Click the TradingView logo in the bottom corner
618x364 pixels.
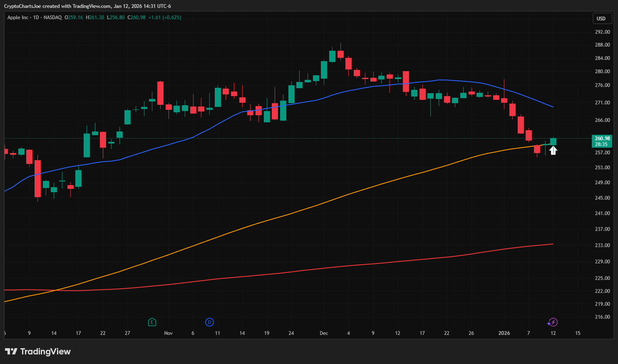39,352
